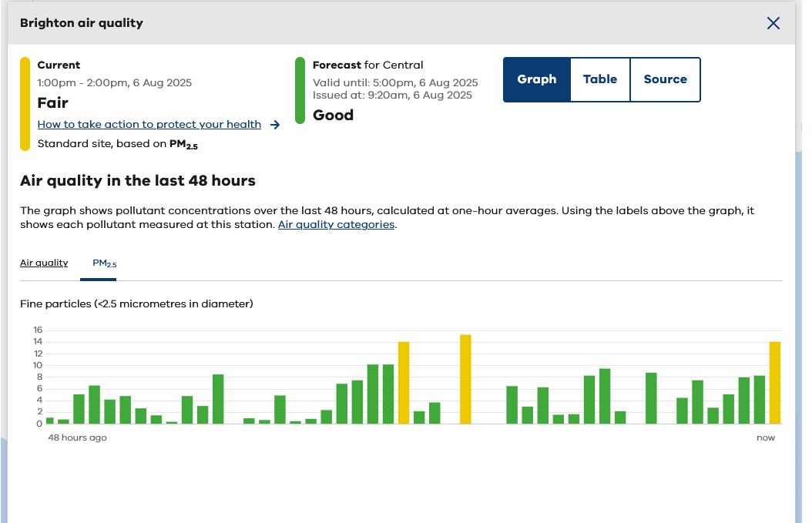The height and width of the screenshot is (523, 812).
Task: Select the first green bar at 48 hours ago
Action: click(x=50, y=421)
